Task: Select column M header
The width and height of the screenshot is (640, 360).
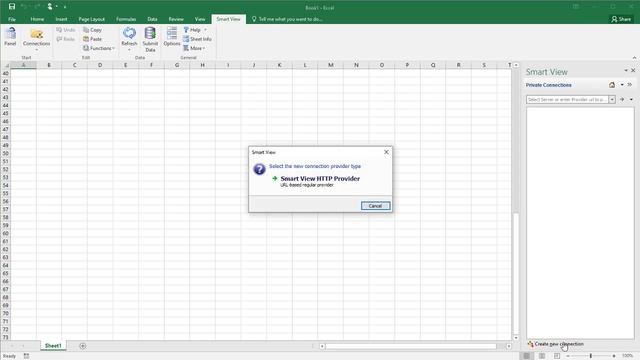Action: tap(331, 65)
